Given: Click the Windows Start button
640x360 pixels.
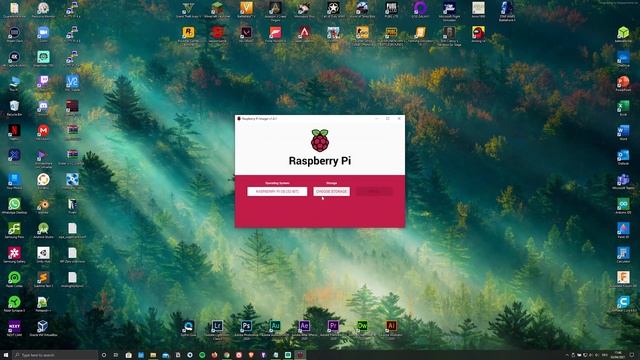Looking at the screenshot, I should (x=6, y=355).
